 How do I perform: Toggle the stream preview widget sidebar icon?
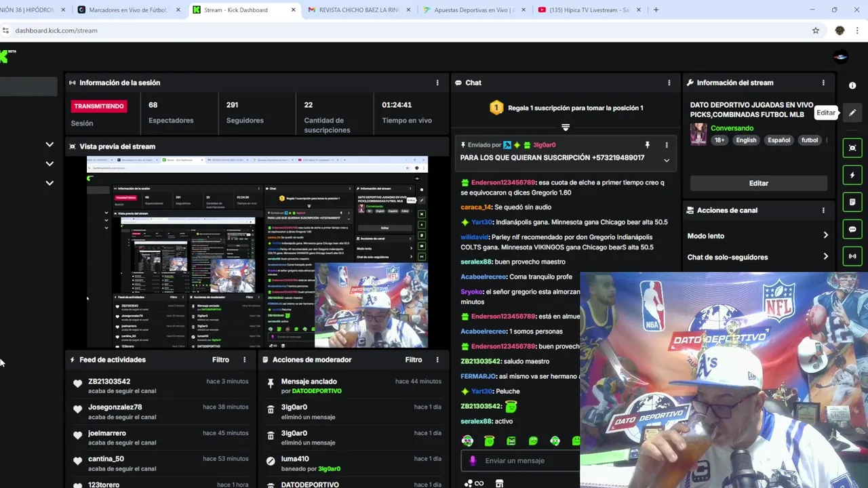pyautogui.click(x=852, y=148)
